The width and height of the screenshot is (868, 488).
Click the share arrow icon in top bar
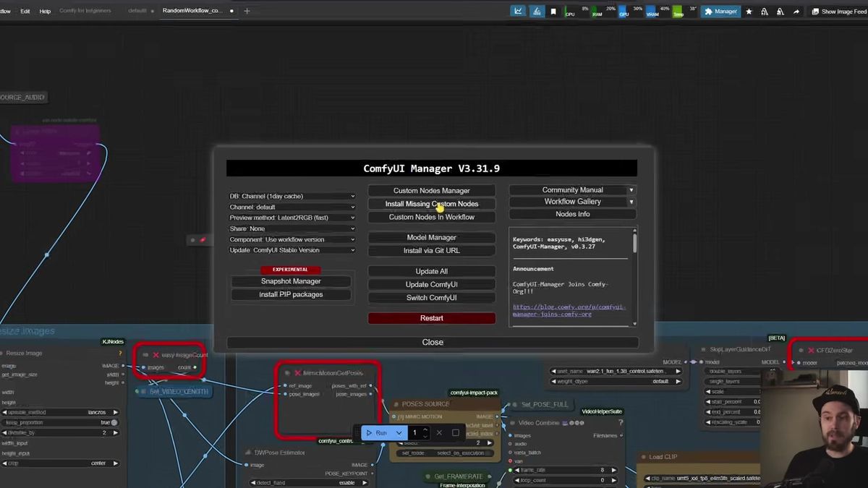pyautogui.click(x=796, y=12)
